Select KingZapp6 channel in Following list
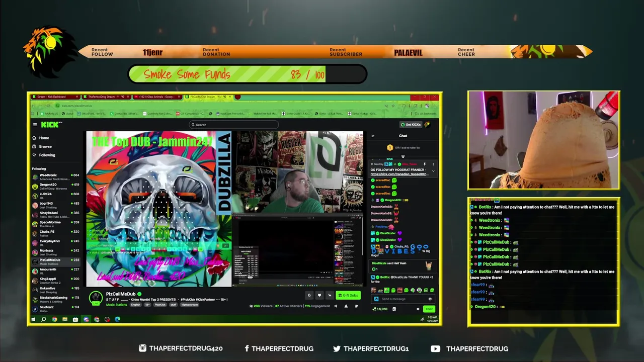The height and width of the screenshot is (362, 644). tap(56, 281)
